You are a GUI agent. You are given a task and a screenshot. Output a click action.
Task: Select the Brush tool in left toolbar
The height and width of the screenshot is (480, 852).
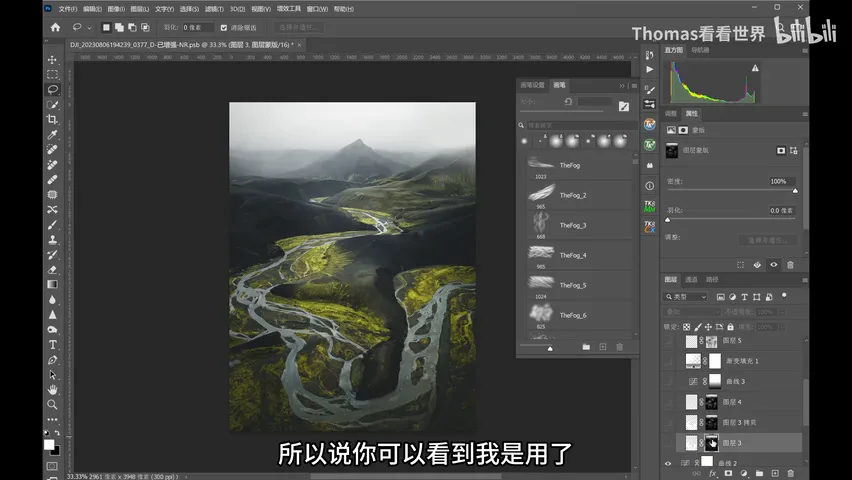(x=52, y=225)
